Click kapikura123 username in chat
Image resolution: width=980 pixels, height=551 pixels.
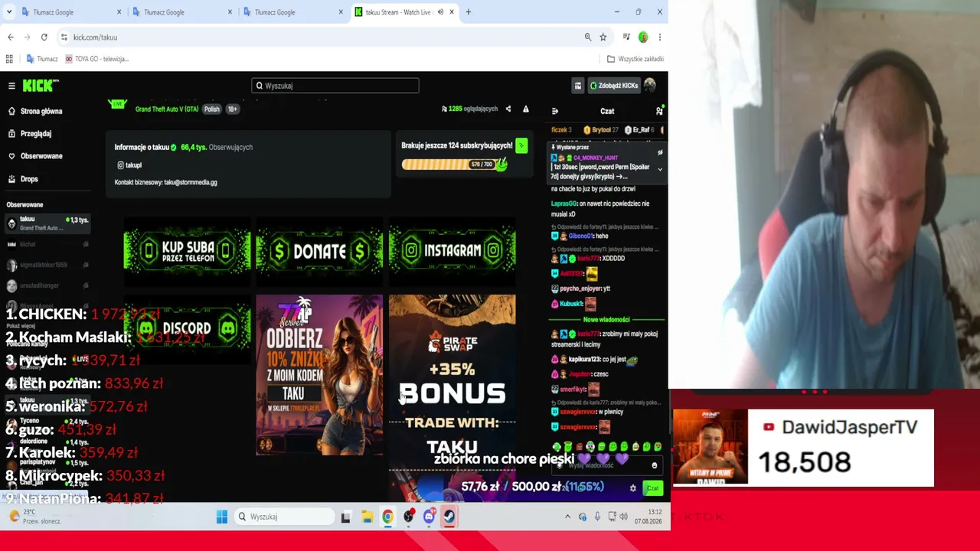[x=583, y=359]
